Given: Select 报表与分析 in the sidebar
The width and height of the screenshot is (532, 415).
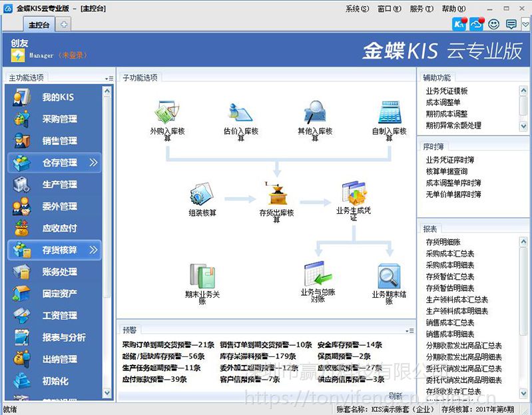Looking at the screenshot, I should [55, 337].
